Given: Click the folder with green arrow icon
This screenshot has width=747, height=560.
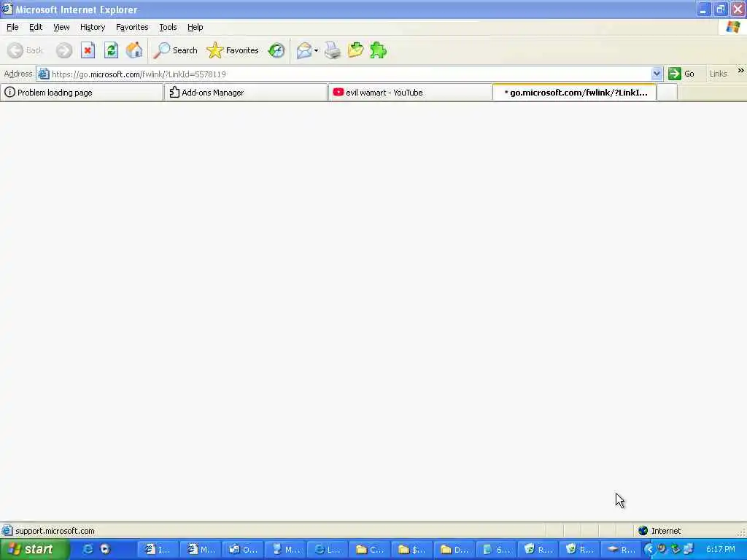Looking at the screenshot, I should 355,50.
